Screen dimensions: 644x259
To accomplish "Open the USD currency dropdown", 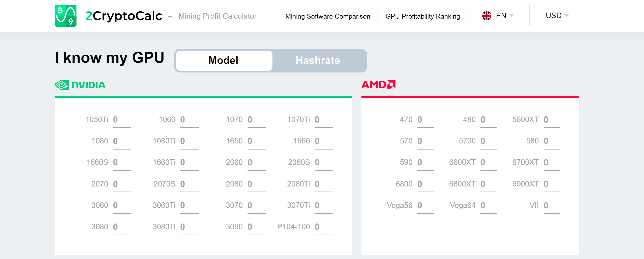I will point(556,16).
